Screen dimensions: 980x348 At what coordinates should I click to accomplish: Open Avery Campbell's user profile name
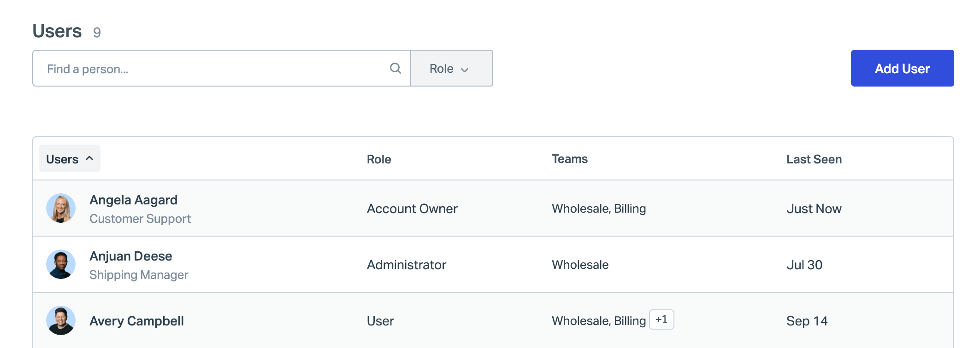(136, 321)
